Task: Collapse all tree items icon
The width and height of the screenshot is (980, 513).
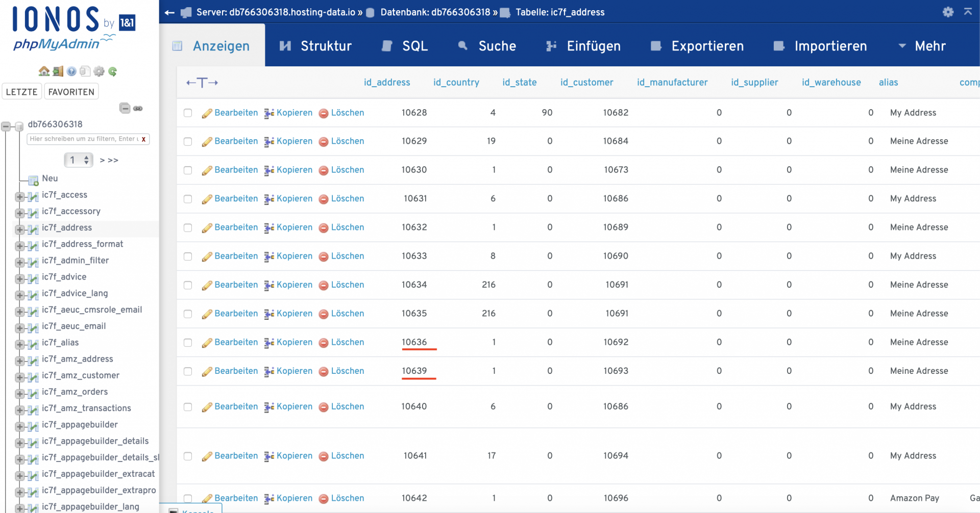Action: [x=125, y=108]
